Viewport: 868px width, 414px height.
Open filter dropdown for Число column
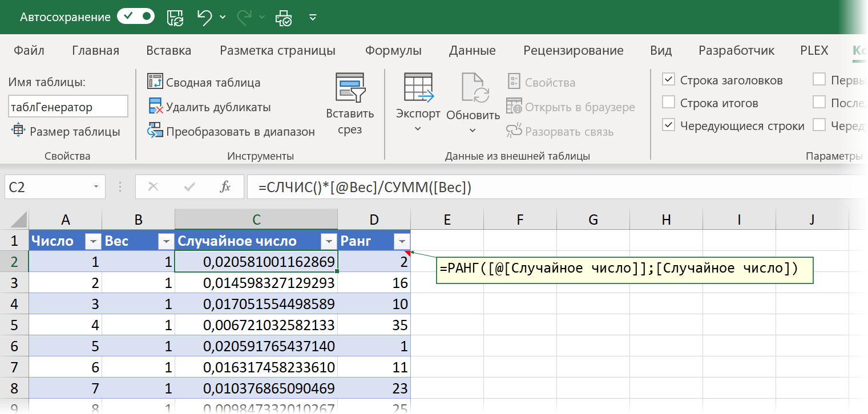click(x=93, y=242)
